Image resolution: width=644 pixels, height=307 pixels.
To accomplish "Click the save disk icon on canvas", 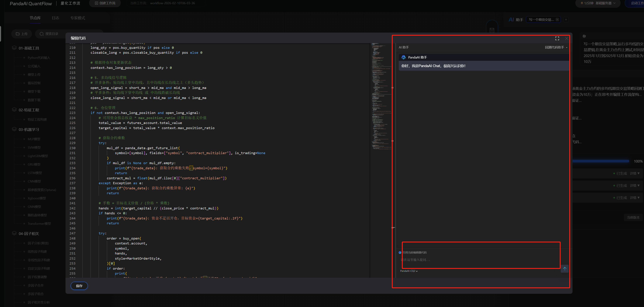I will [492, 30].
